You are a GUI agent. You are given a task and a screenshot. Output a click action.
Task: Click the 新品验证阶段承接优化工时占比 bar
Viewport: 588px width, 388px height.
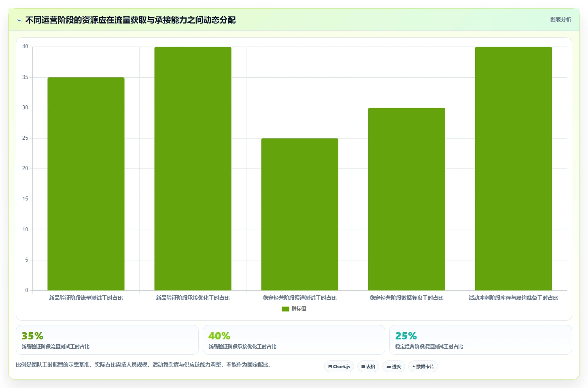193,168
